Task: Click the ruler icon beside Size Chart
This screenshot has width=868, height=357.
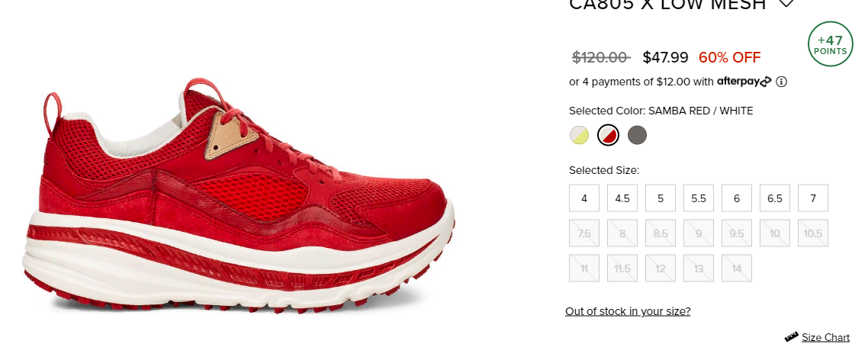Action: click(x=792, y=336)
